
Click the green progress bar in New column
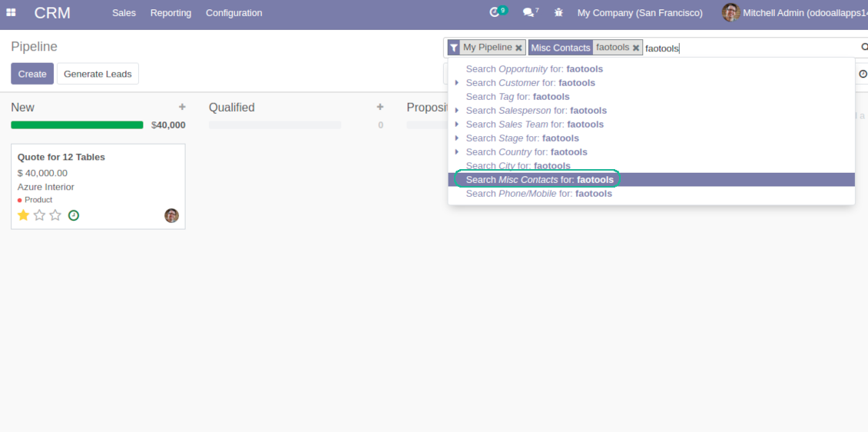pyautogui.click(x=77, y=125)
